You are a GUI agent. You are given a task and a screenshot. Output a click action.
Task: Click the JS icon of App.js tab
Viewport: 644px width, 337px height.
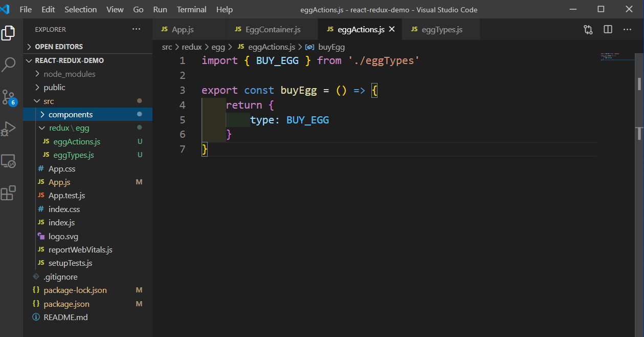165,29
